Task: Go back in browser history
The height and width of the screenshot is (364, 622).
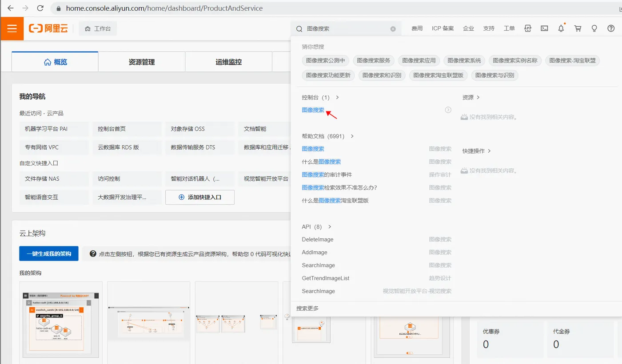Action: tap(10, 8)
